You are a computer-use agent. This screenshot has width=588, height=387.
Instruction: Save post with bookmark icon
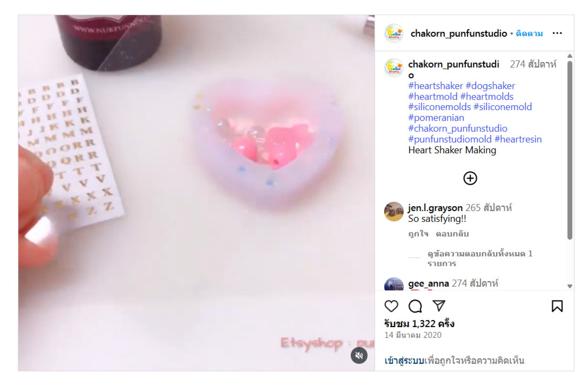click(557, 306)
